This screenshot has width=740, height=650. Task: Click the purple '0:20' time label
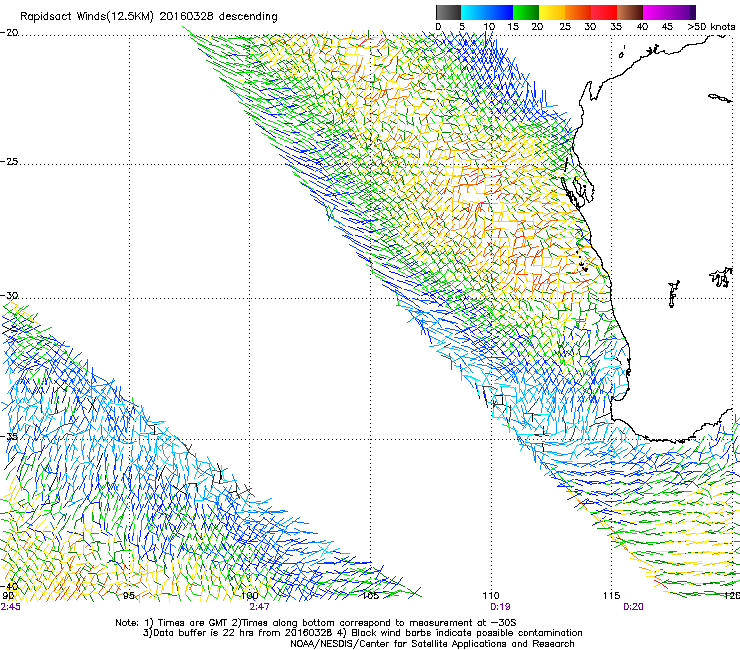633,607
